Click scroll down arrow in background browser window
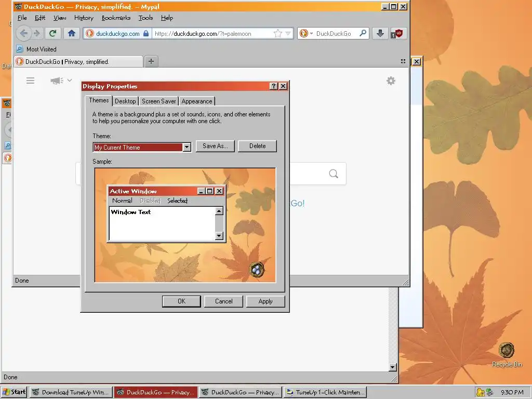The image size is (532, 399). 393,367
